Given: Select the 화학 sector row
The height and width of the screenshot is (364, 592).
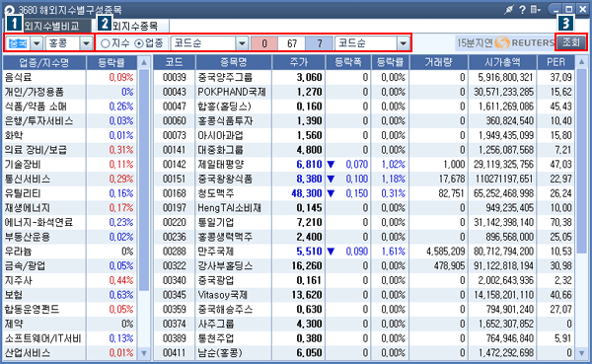Looking at the screenshot, I should 70,135.
